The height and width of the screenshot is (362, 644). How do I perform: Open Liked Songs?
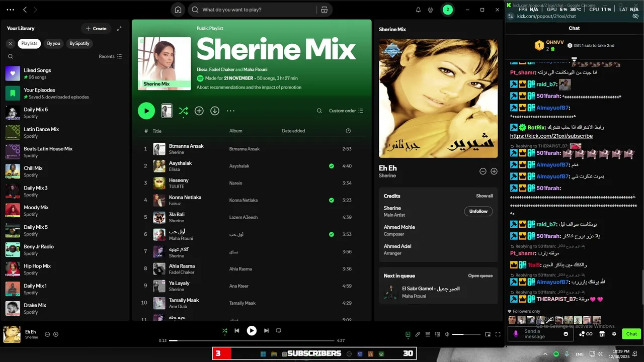tap(65, 73)
